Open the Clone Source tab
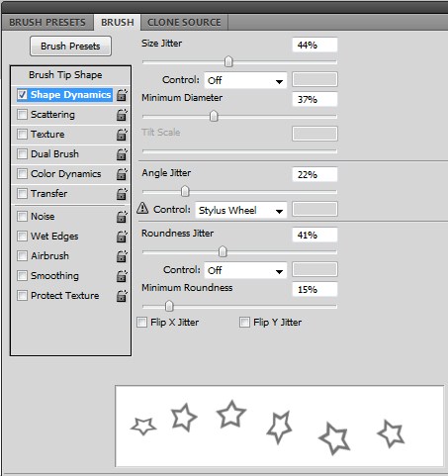The height and width of the screenshot is (476, 448). click(184, 22)
